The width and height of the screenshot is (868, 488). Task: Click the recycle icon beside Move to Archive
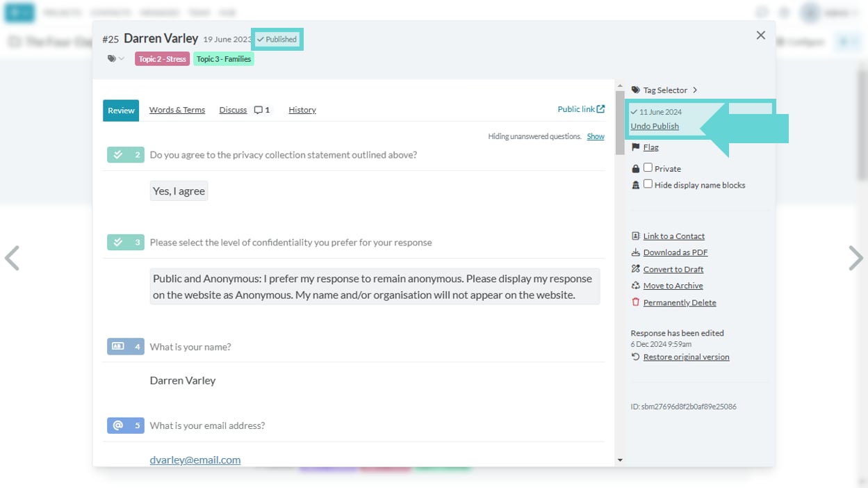635,286
